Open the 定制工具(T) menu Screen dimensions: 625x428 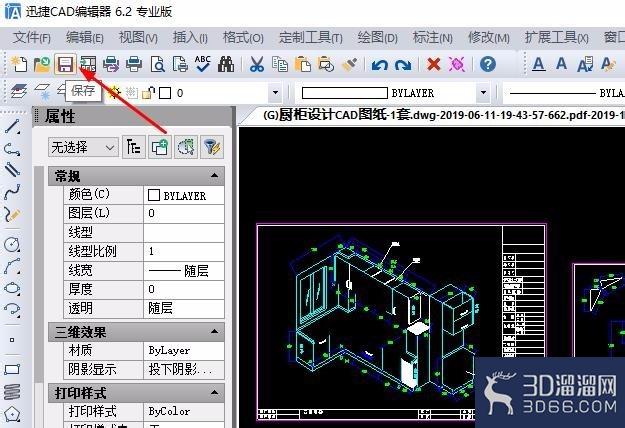[311, 38]
